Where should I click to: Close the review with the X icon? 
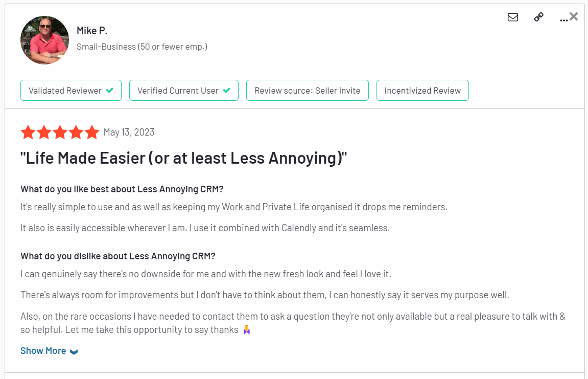573,16
